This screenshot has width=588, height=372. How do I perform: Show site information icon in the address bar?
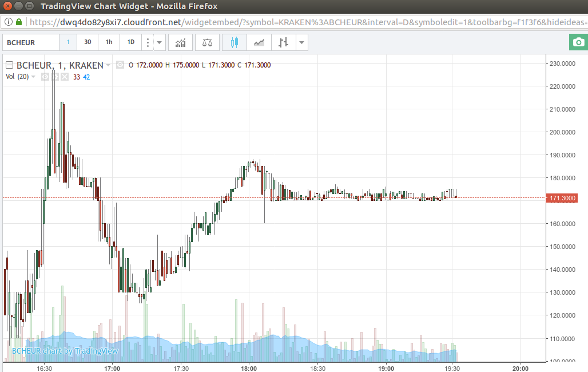(8, 22)
